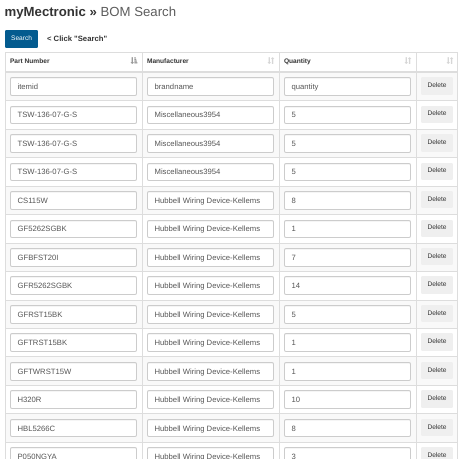This screenshot has width=462, height=459.
Task: Edit manufacturer field in CS115W row
Action: tap(210, 200)
